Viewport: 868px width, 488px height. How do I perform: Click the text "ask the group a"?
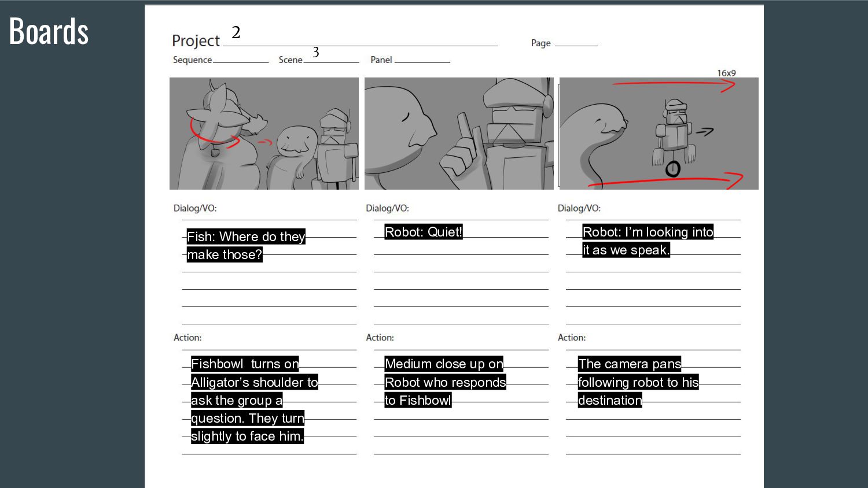coord(237,400)
